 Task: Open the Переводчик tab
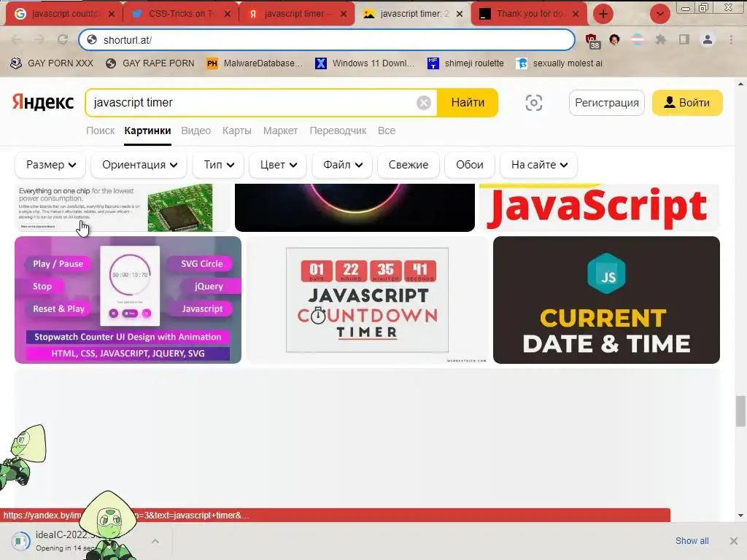coord(338,131)
